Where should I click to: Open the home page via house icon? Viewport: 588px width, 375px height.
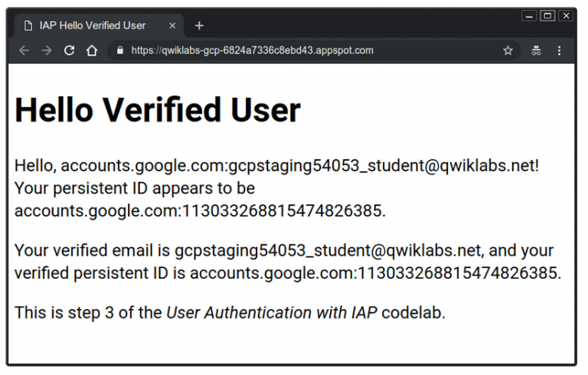point(92,51)
